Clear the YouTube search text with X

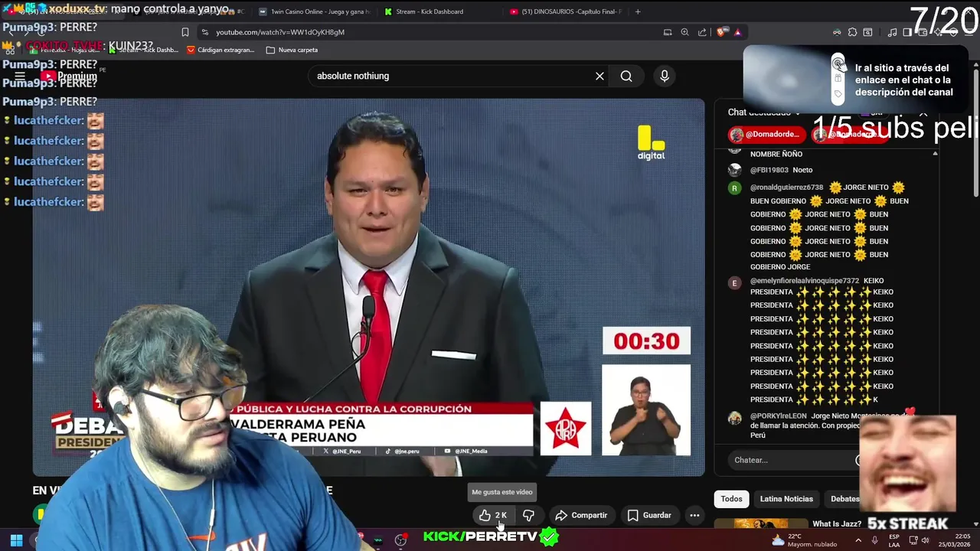point(599,76)
